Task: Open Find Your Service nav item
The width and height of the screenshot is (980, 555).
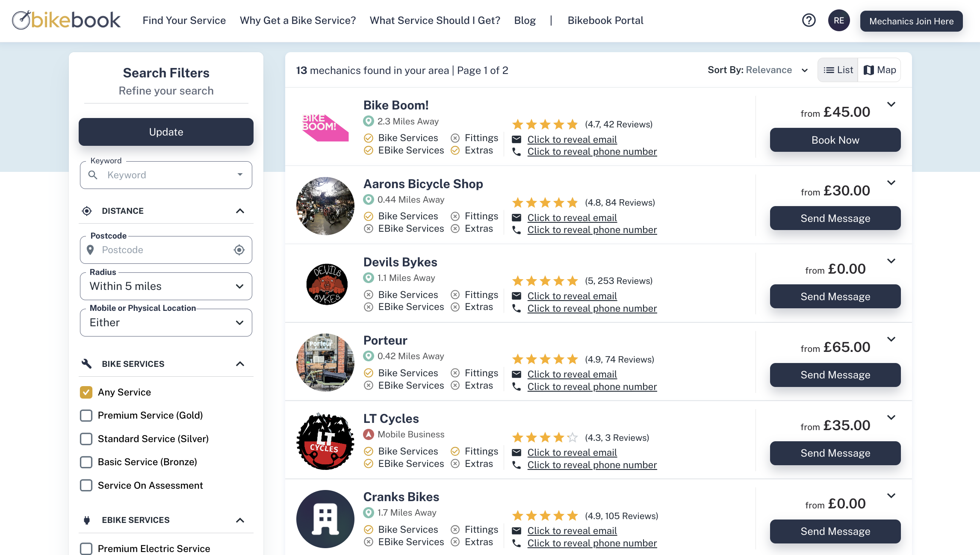Action: [184, 21]
